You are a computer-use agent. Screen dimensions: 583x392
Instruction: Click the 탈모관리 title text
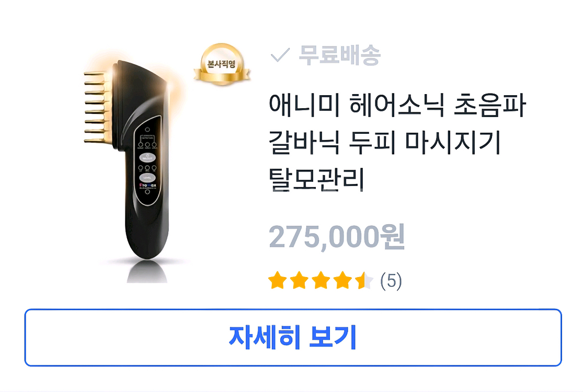tap(316, 179)
